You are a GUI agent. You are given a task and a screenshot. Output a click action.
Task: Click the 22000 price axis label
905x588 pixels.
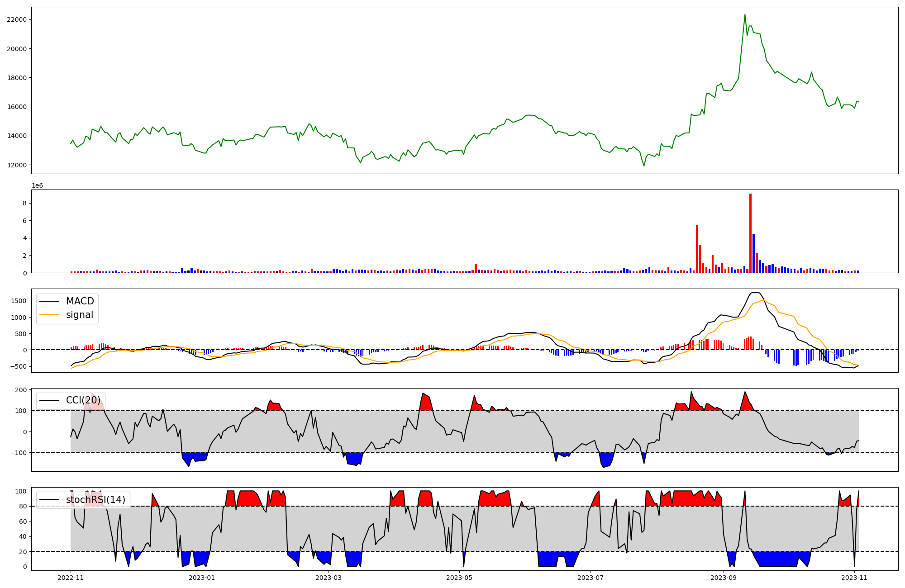[x=17, y=20]
